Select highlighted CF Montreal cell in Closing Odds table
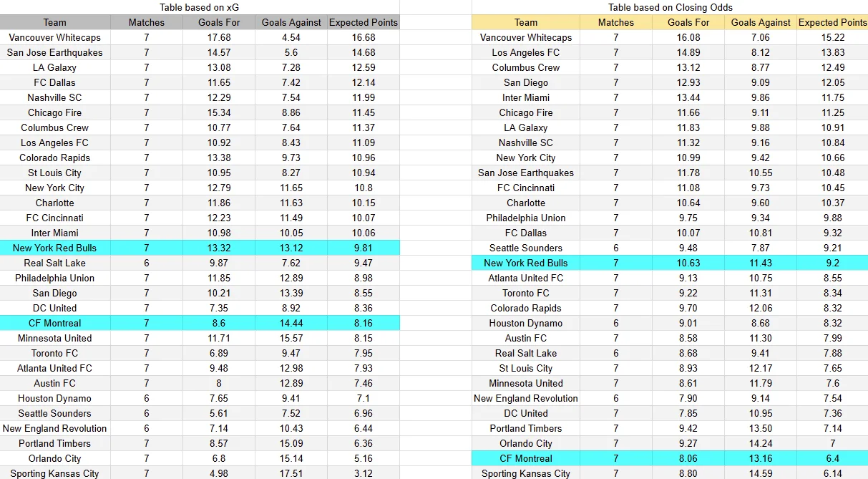Screen dimensions: 868x479 [526, 458]
